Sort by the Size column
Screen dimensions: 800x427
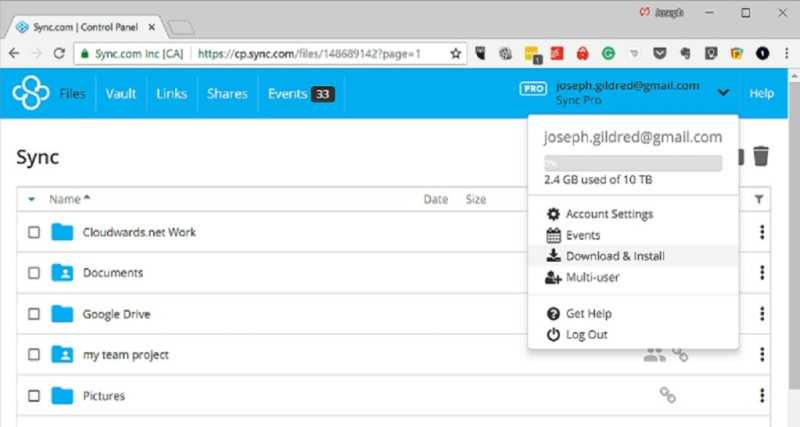[476, 199]
